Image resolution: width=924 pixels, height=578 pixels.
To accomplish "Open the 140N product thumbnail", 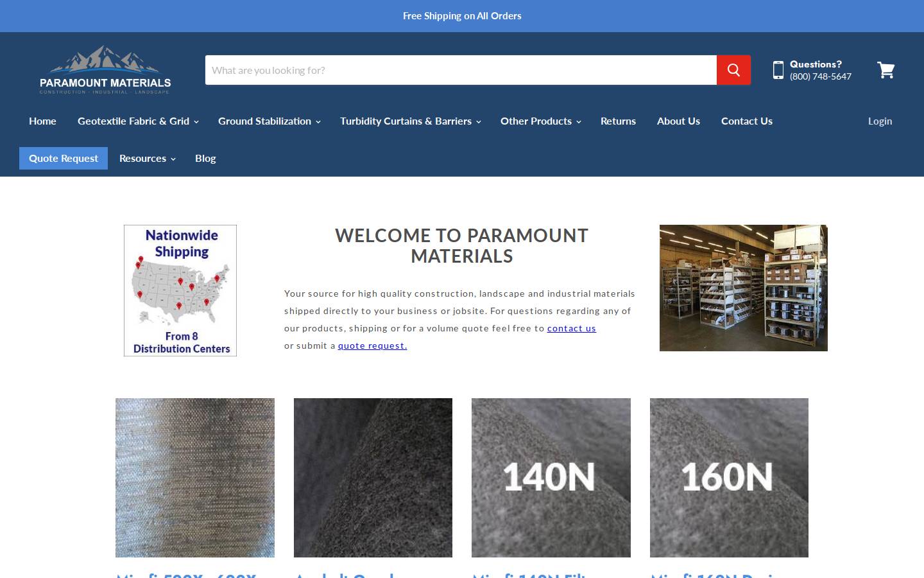I will click(551, 478).
